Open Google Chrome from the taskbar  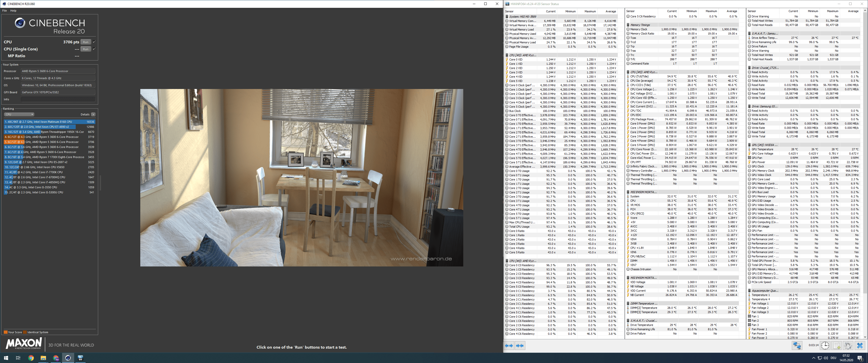coord(31,358)
